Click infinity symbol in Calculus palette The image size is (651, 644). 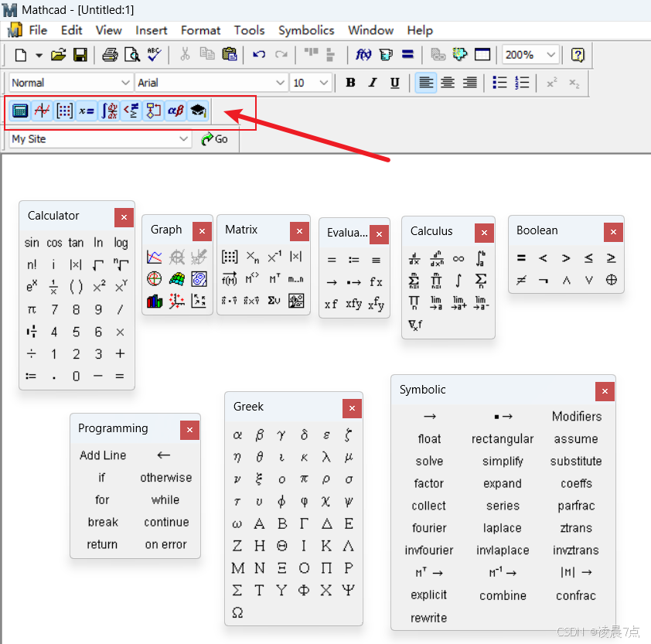(x=458, y=259)
